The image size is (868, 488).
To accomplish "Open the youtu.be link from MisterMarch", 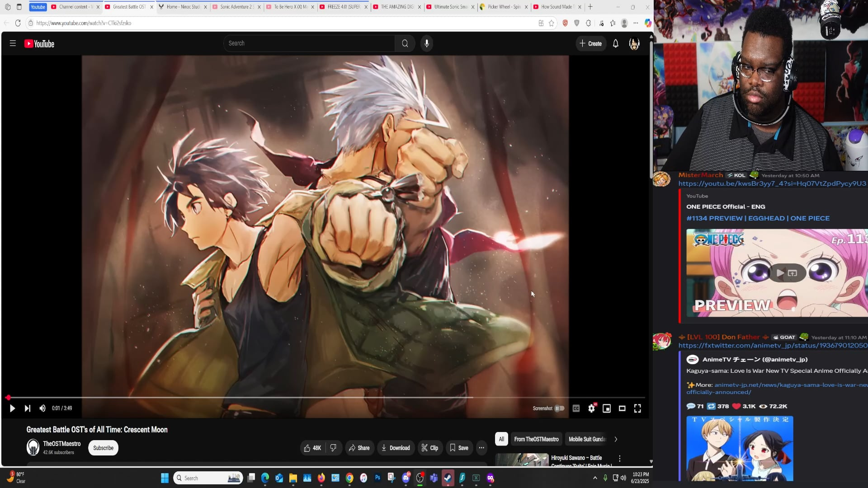I will tap(772, 183).
